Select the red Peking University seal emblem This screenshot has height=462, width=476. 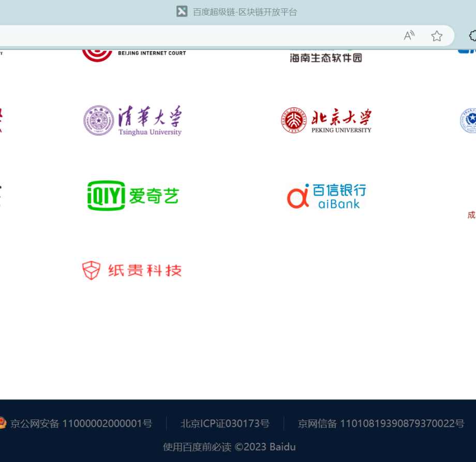coord(293,120)
